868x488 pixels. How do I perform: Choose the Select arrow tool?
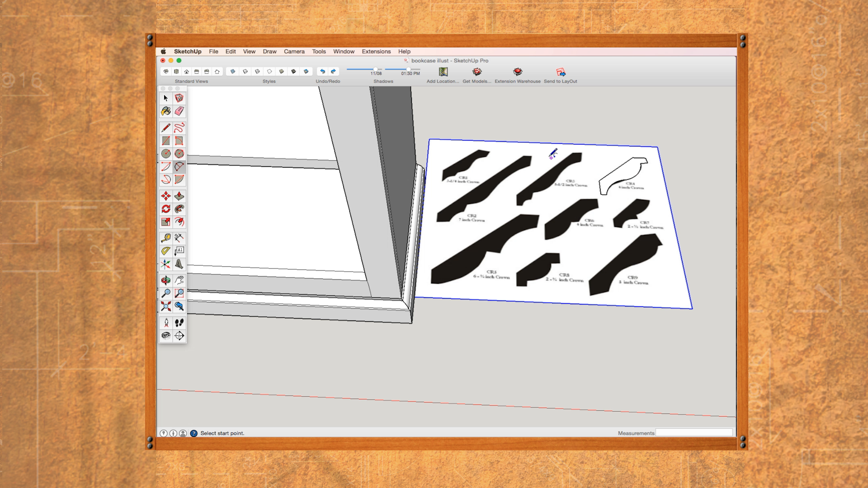[x=166, y=98]
